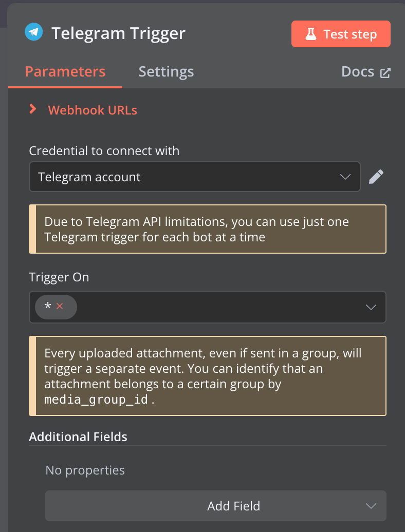
Task: Click the pencil icon to edit the credential
Action: [x=376, y=177]
